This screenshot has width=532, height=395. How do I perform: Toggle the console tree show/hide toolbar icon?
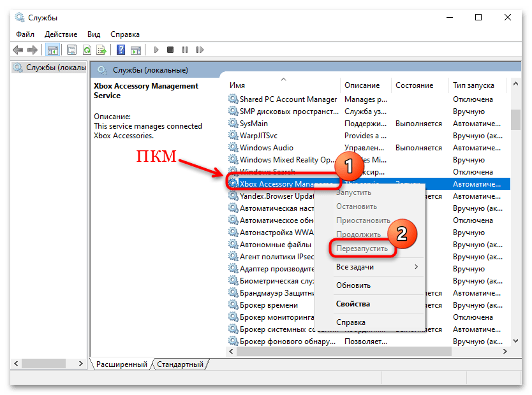[52, 50]
